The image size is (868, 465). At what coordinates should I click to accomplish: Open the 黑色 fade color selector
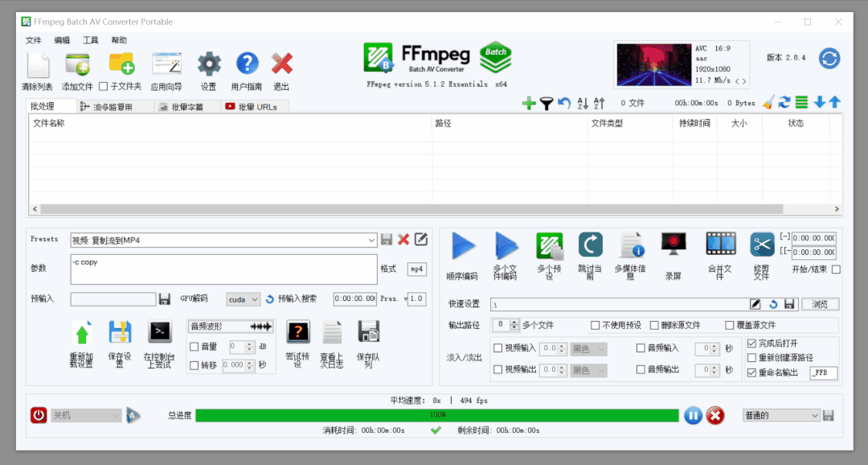(589, 348)
